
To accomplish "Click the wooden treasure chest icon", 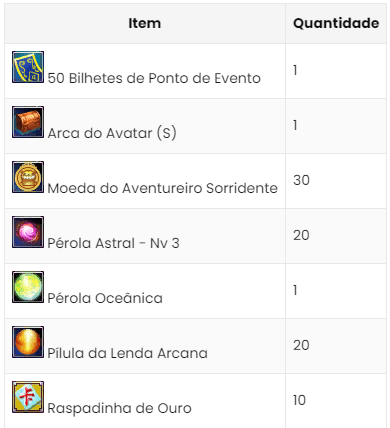I will 28,122.
